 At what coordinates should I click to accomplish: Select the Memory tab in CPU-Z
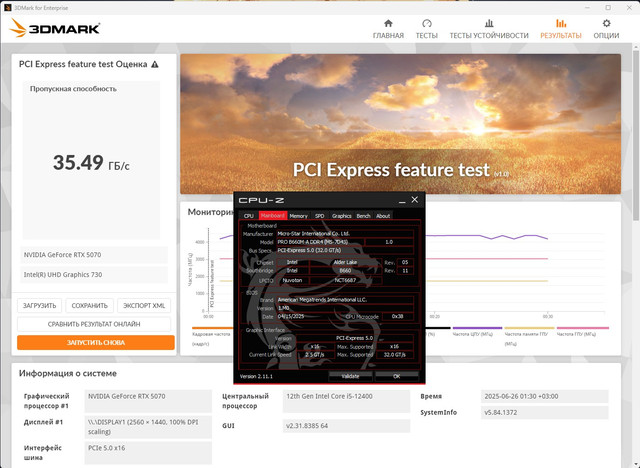pyautogui.click(x=298, y=215)
